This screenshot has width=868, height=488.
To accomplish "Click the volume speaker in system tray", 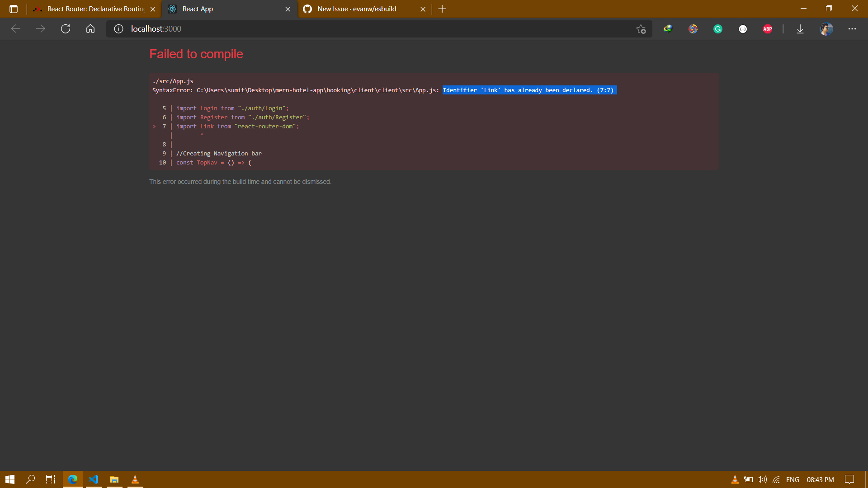I will tap(762, 479).
